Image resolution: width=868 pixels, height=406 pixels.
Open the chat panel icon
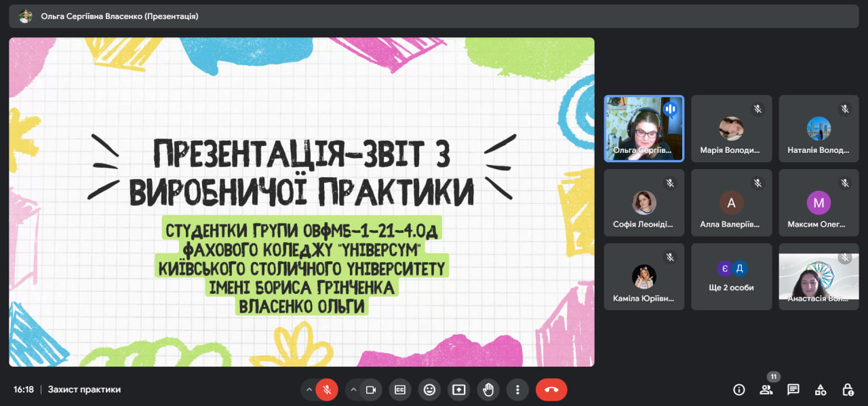[x=793, y=390]
